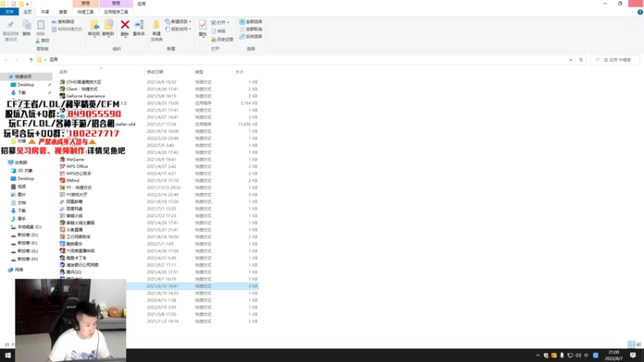Show hidden tray icons chevron
The image size is (644, 362).
[538, 356]
